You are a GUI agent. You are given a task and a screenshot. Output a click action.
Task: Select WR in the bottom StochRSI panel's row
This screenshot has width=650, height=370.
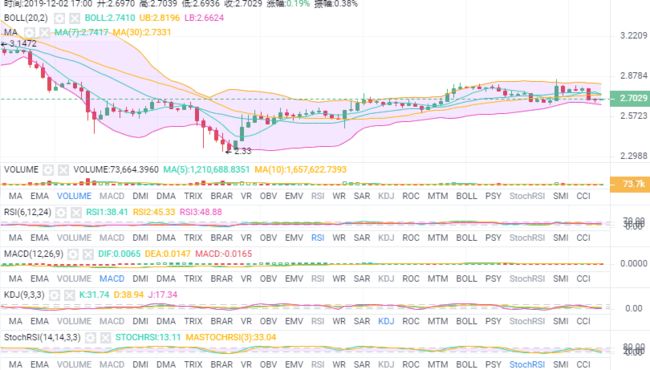click(339, 365)
